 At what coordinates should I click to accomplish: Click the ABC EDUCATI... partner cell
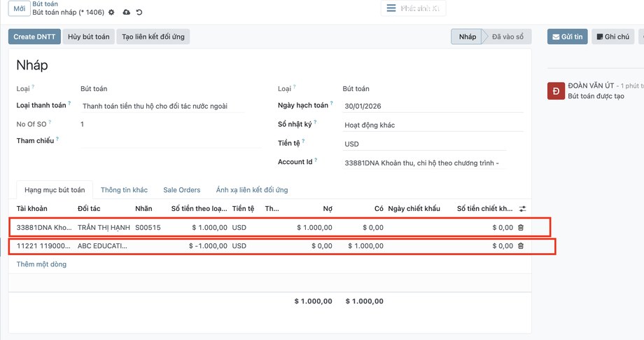click(102, 246)
